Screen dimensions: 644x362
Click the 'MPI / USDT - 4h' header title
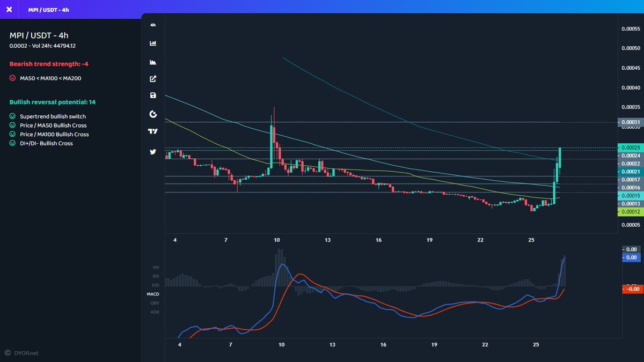pos(49,10)
